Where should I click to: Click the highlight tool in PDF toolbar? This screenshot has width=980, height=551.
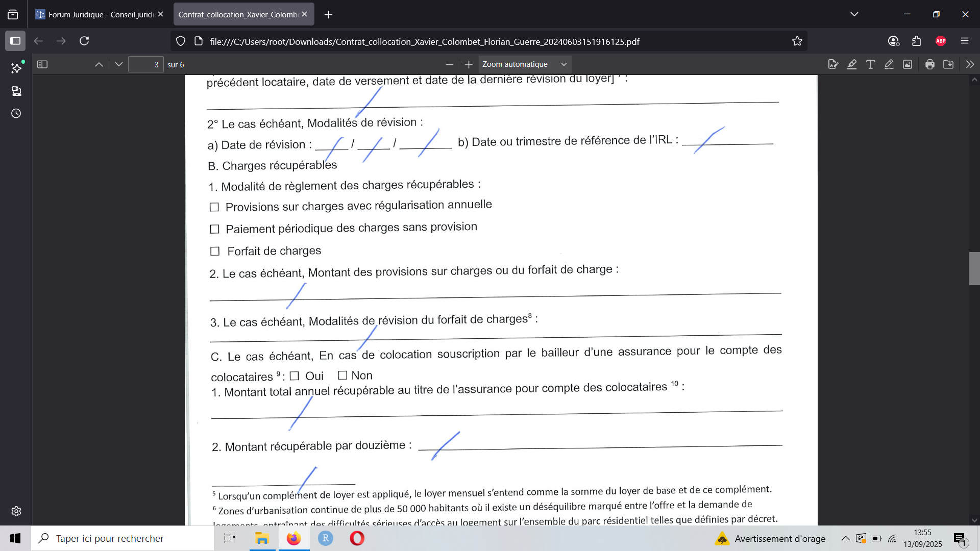click(852, 64)
